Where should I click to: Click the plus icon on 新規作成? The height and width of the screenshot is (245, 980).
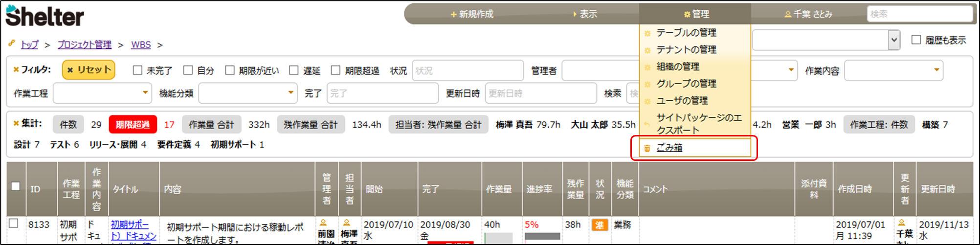(453, 15)
